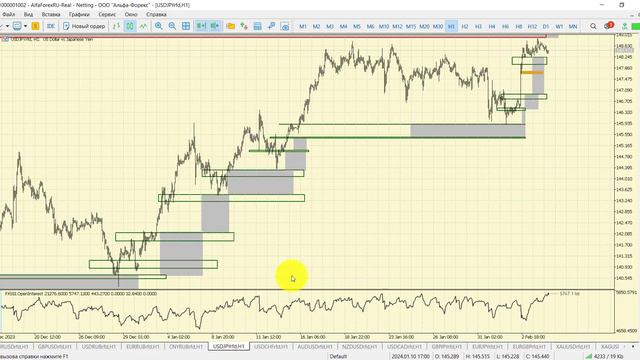Zoom in on the chart
This screenshot has height=360, width=640.
[159, 26]
